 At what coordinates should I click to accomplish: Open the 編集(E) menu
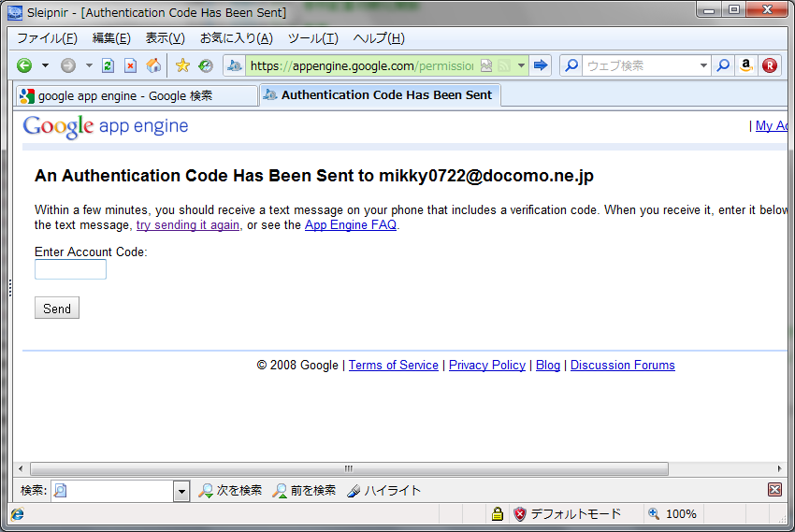click(111, 38)
